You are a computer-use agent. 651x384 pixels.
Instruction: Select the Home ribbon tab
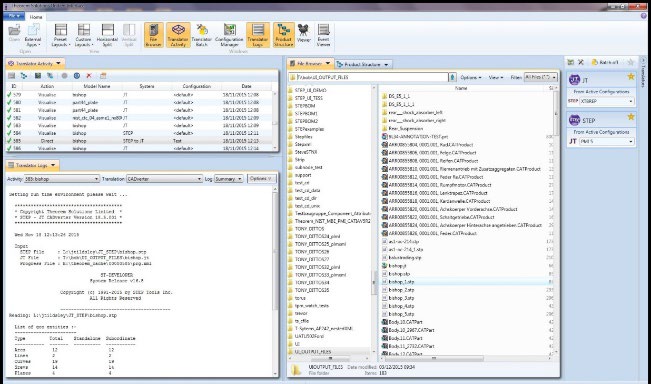36,17
